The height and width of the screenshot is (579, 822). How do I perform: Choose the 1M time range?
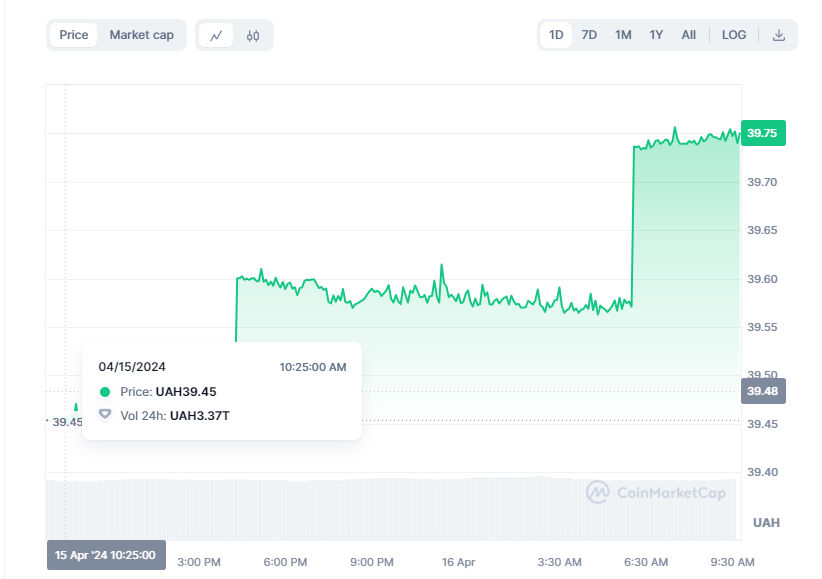623,35
